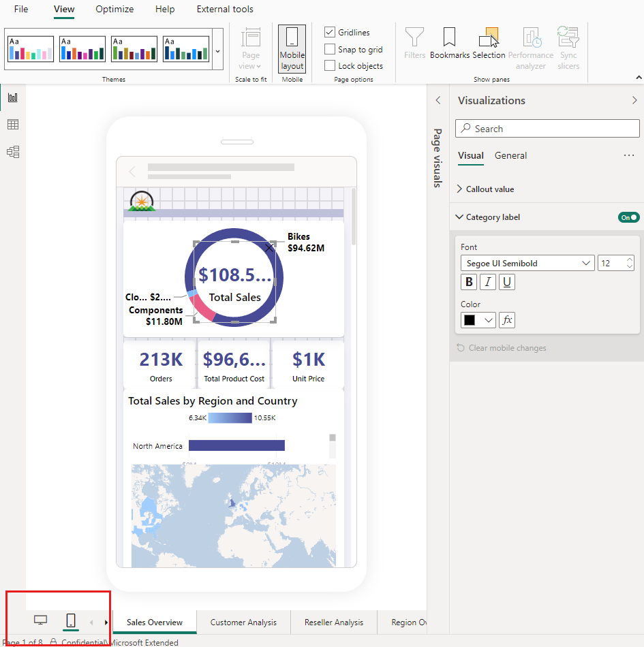
Task: Open the Segoe UI Semibold font dropdown
Action: pos(527,263)
